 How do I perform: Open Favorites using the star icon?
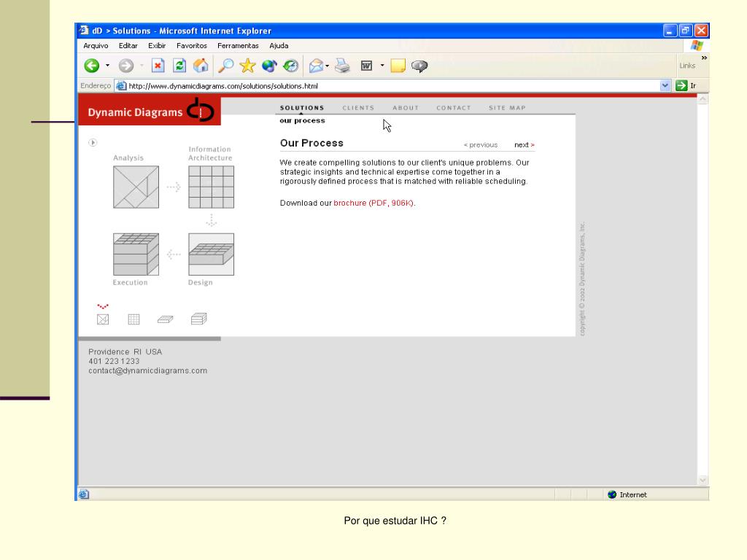pos(248,66)
